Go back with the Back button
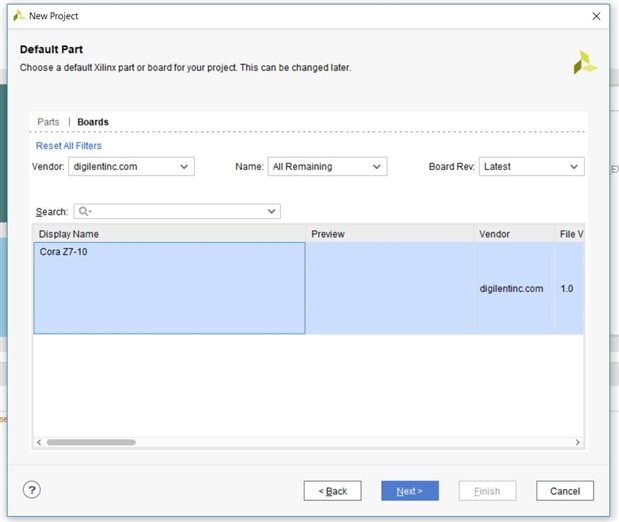 click(332, 491)
